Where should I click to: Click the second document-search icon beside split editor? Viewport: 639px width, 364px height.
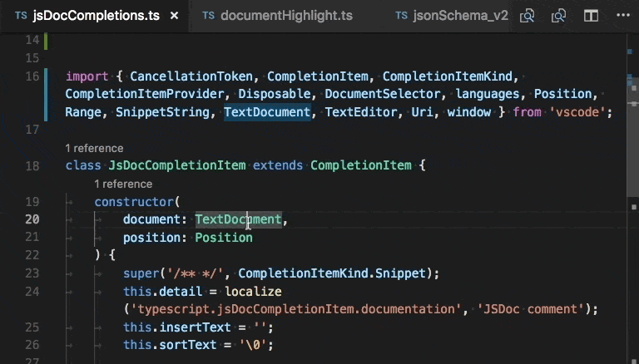click(x=558, y=16)
